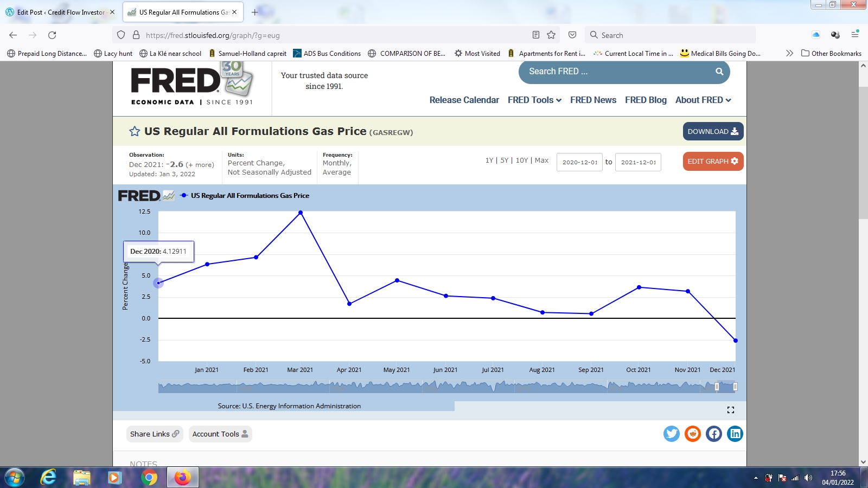Toggle reader view in the address bar
868x488 pixels.
click(536, 35)
